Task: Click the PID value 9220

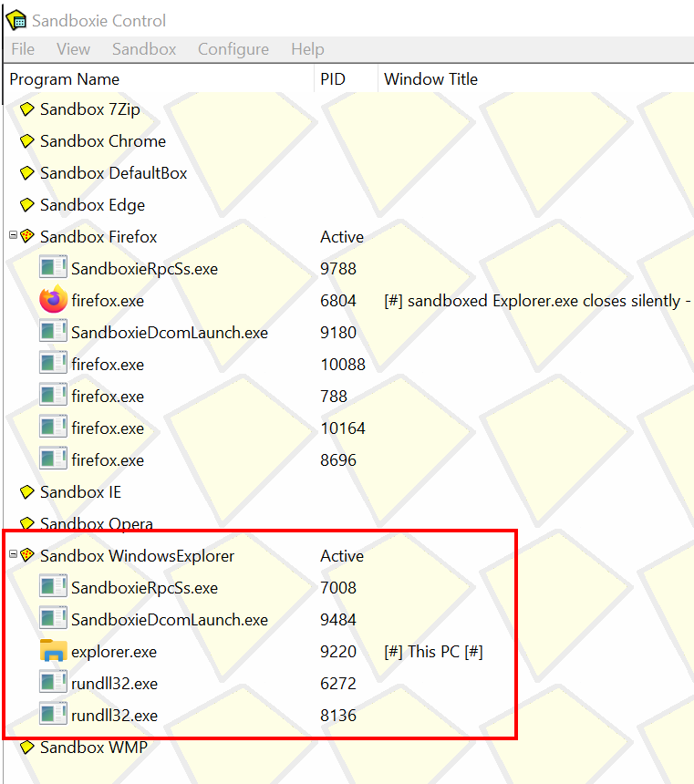Action: click(x=338, y=652)
